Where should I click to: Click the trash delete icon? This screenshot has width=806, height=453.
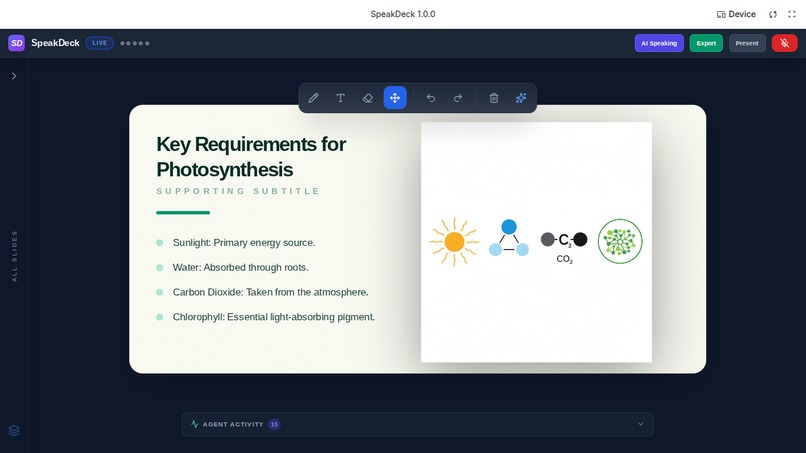(x=494, y=98)
